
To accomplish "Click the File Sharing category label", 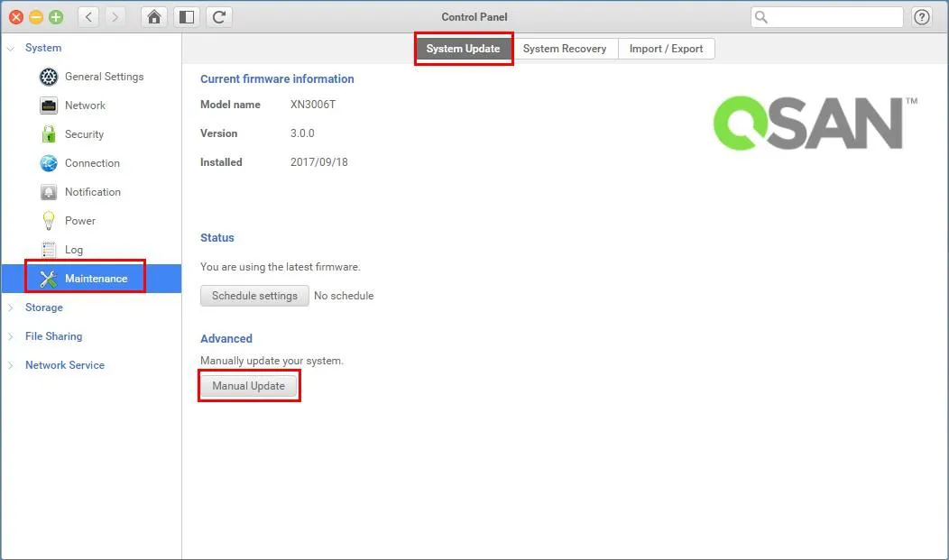I will [x=53, y=336].
